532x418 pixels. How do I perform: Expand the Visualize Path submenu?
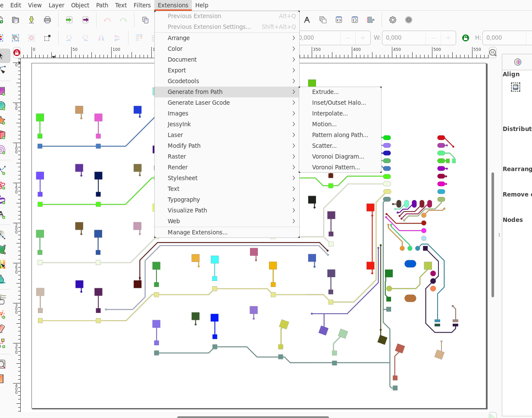(227, 210)
